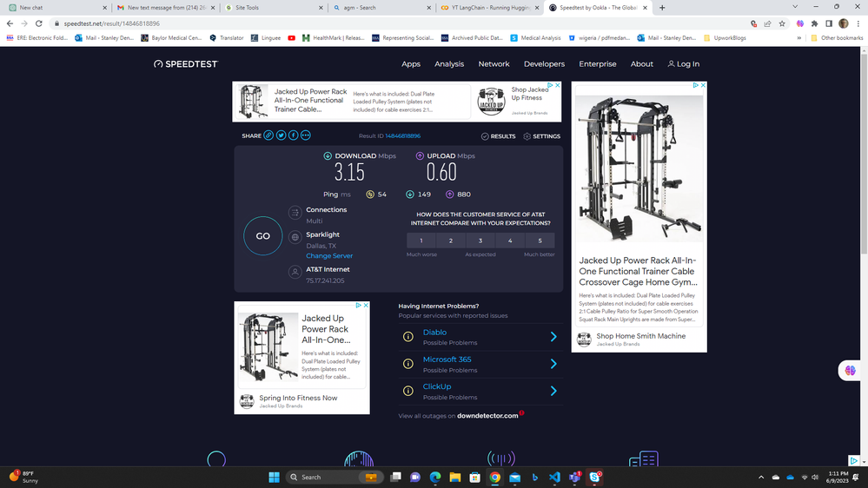Image resolution: width=868 pixels, height=488 pixels.
Task: Visit downdetector.com link
Action: 487,416
